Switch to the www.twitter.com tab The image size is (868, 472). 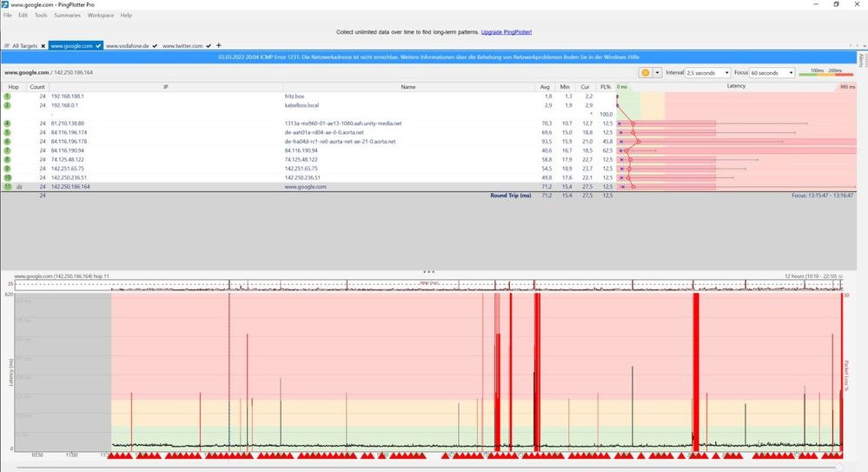[x=182, y=46]
